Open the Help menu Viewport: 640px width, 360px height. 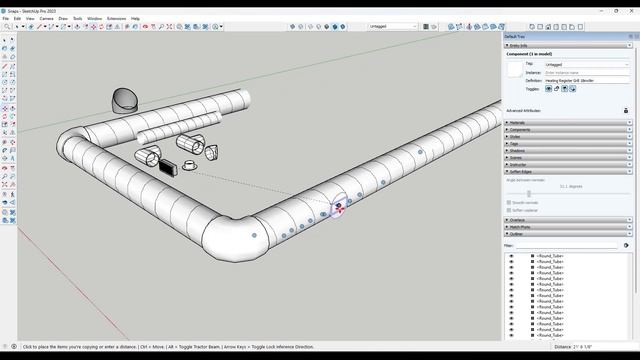pos(135,18)
